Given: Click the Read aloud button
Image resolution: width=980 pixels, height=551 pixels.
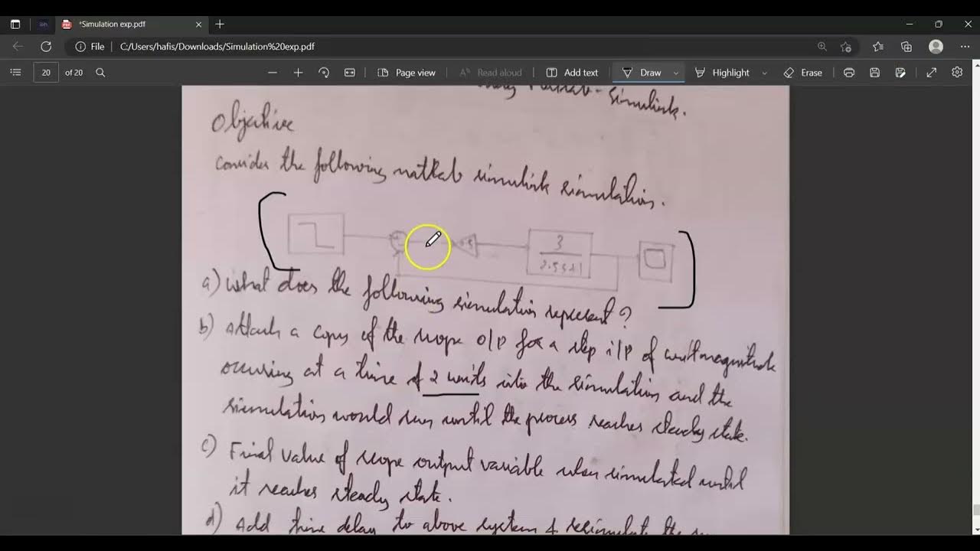Looking at the screenshot, I should point(491,73).
